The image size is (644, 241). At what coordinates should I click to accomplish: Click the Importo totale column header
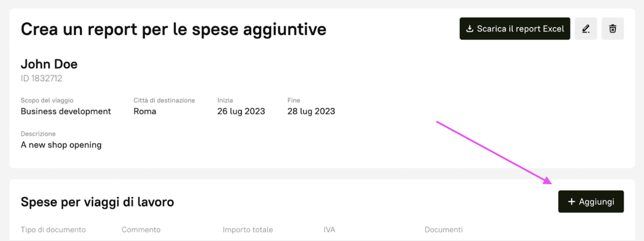248,230
